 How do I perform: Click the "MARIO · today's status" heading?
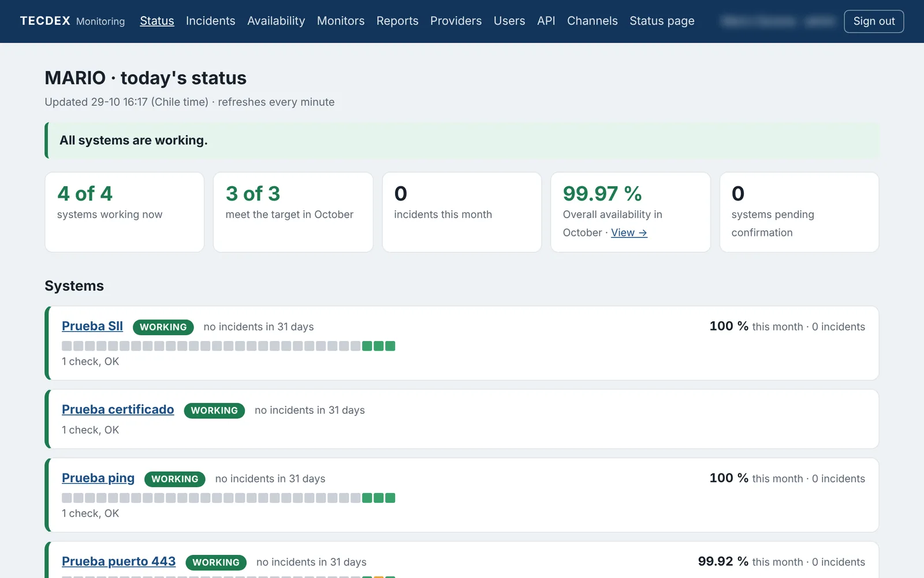(x=146, y=78)
